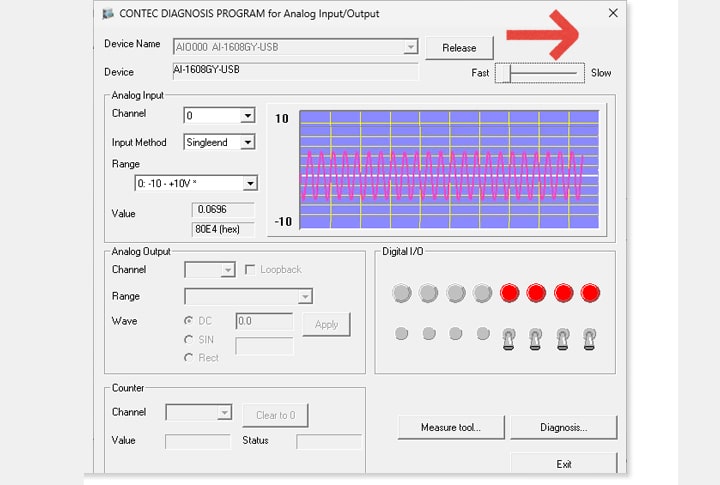Image resolution: width=720 pixels, height=485 pixels.
Task: Select the SIN wave radio button
Action: [189, 340]
